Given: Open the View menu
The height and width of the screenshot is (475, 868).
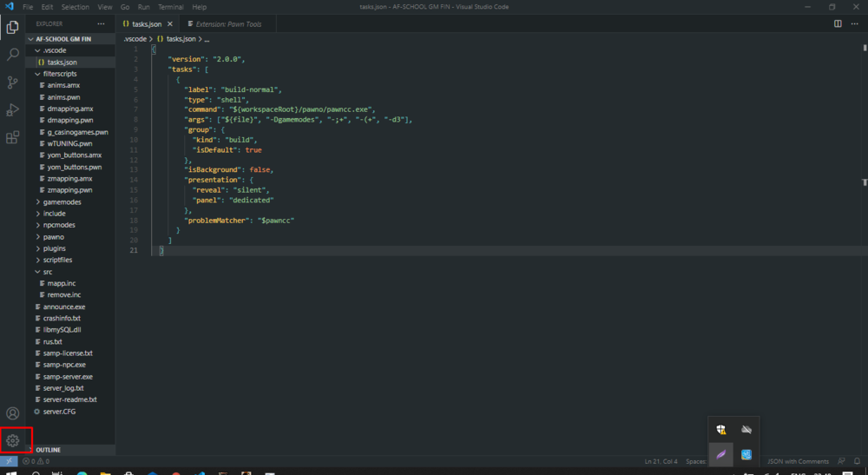Looking at the screenshot, I should tap(105, 7).
